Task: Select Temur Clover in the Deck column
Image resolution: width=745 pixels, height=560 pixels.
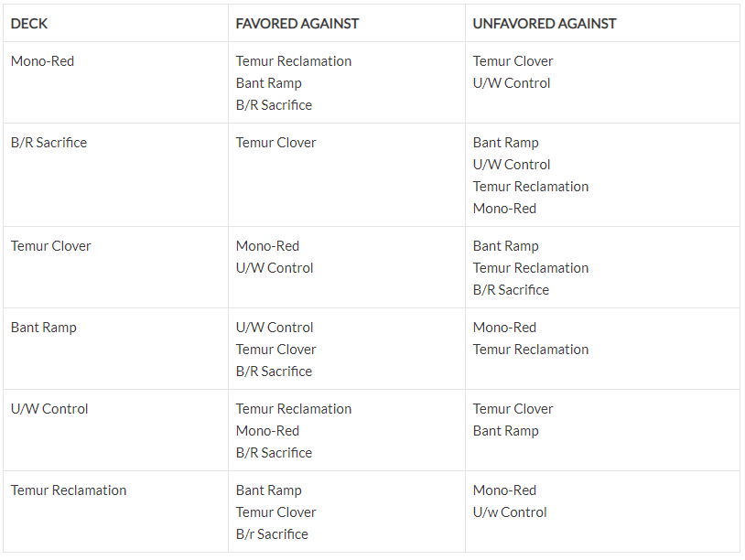Action: [x=51, y=246]
